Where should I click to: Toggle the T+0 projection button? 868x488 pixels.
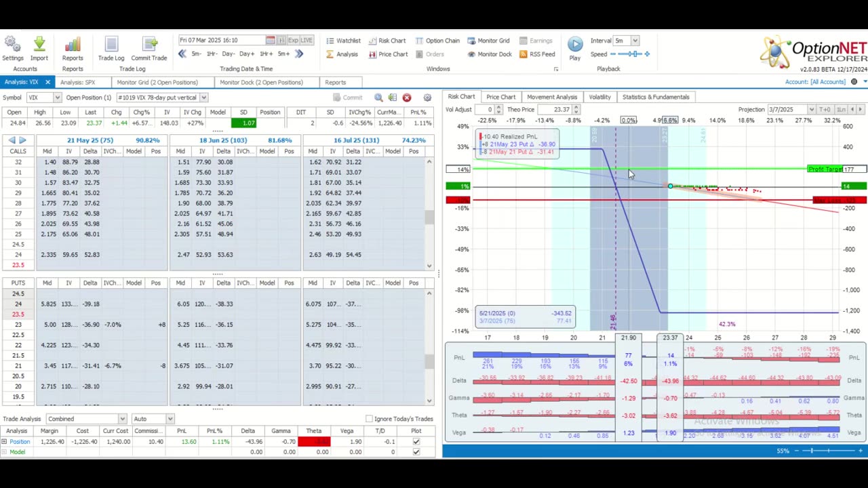click(825, 110)
